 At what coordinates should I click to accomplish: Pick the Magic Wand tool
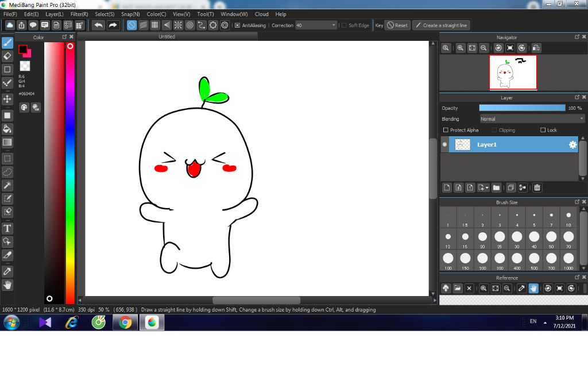click(7, 185)
